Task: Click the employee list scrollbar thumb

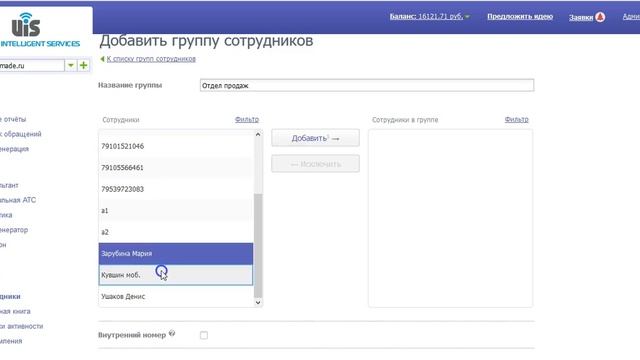Action: point(258,246)
